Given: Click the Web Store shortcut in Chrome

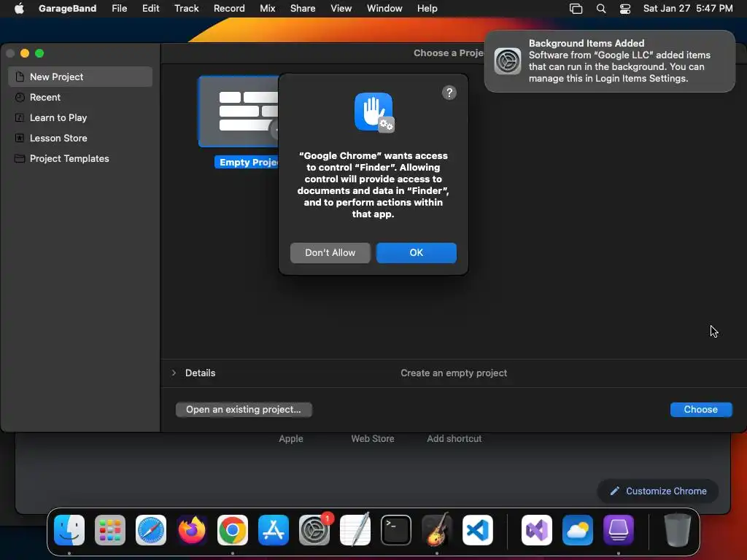Looking at the screenshot, I should click(x=373, y=438).
